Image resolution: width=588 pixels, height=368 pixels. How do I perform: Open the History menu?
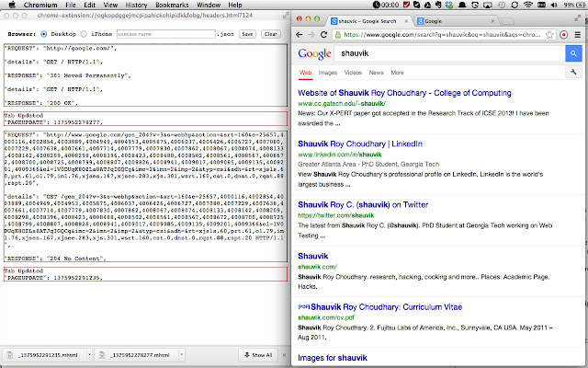tap(136, 5)
